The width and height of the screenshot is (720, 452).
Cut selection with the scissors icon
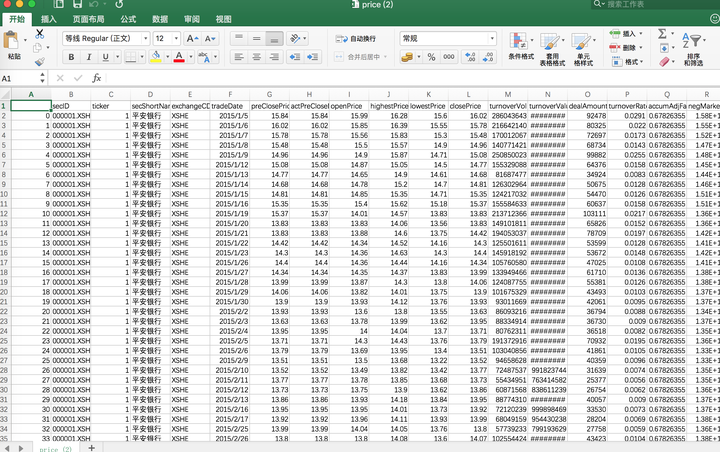(39, 34)
